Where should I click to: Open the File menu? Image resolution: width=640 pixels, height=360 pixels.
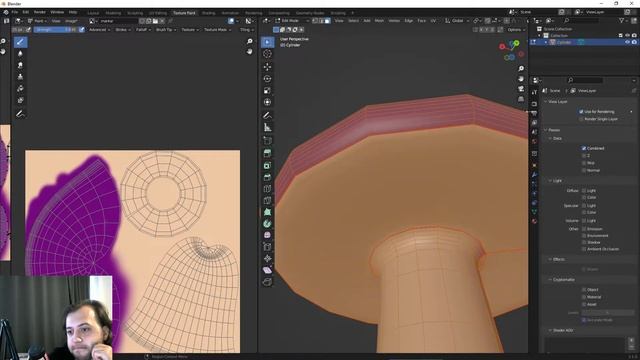click(x=15, y=12)
